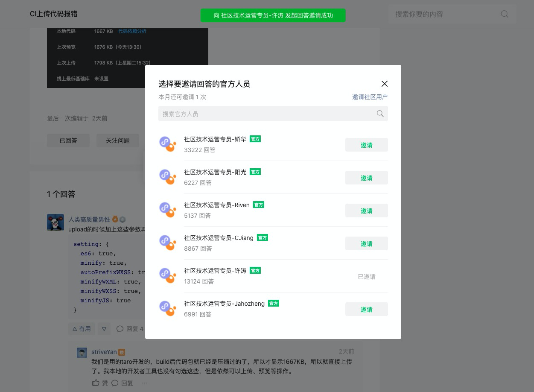Invite 社区技术运营专员-Jahozheng to answer
The width and height of the screenshot is (534, 392).
tap(366, 309)
